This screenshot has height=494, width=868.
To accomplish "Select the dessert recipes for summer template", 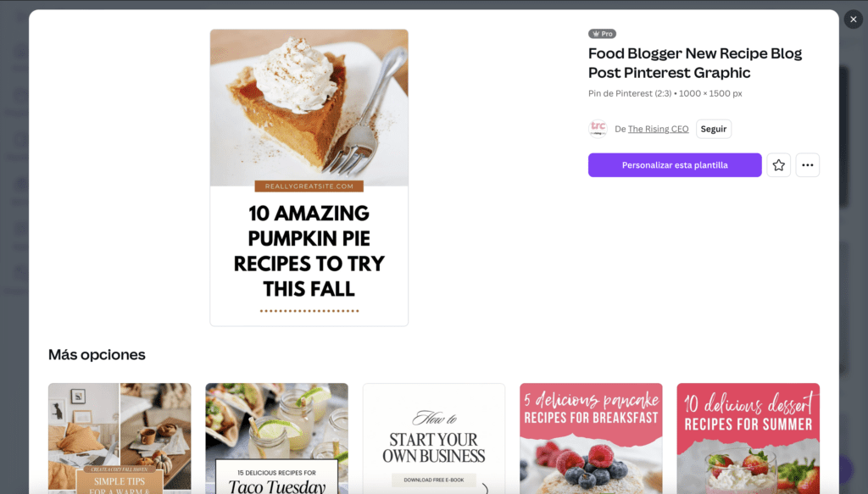I will coord(748,438).
